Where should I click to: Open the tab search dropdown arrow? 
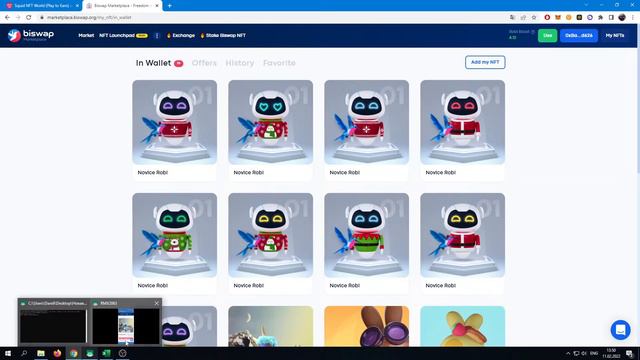586,5
